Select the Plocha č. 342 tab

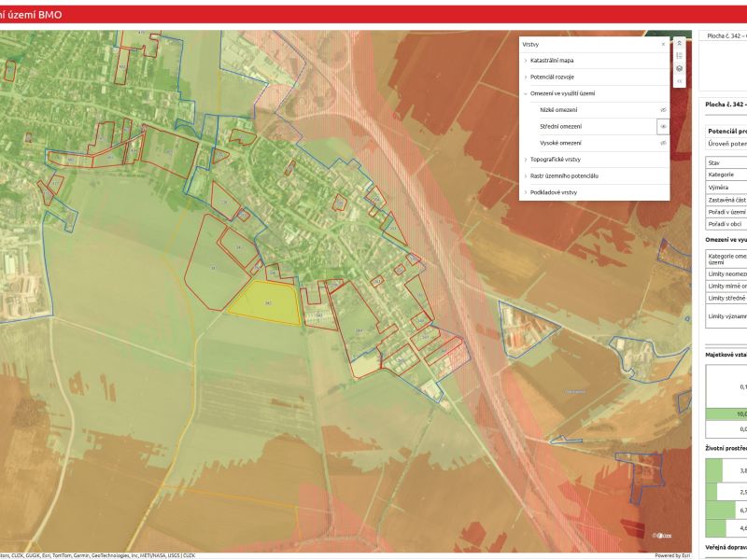point(726,35)
